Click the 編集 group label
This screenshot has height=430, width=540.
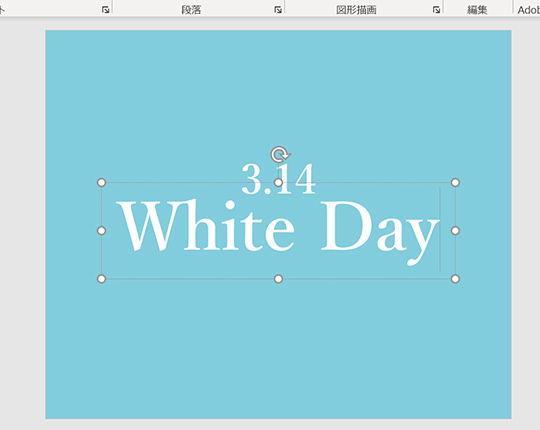pos(477,10)
